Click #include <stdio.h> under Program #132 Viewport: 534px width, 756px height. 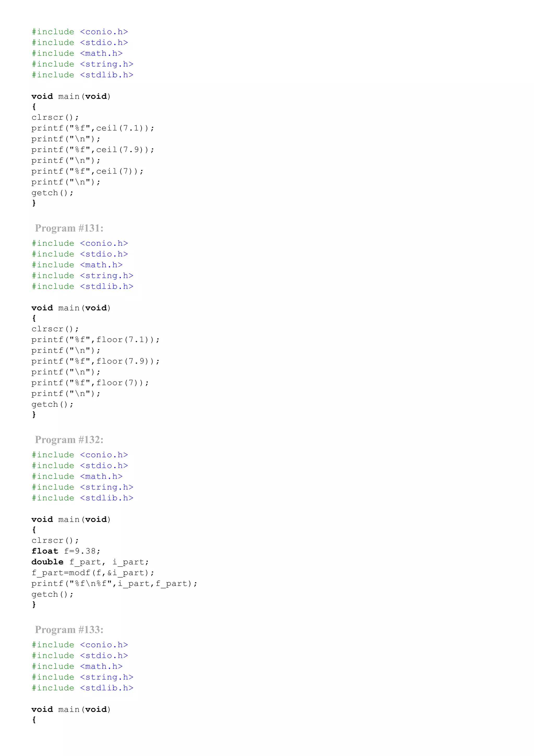[x=80, y=466]
